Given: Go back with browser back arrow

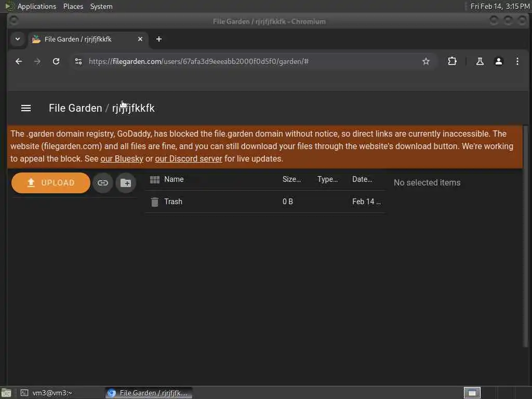Looking at the screenshot, I should 19,61.
